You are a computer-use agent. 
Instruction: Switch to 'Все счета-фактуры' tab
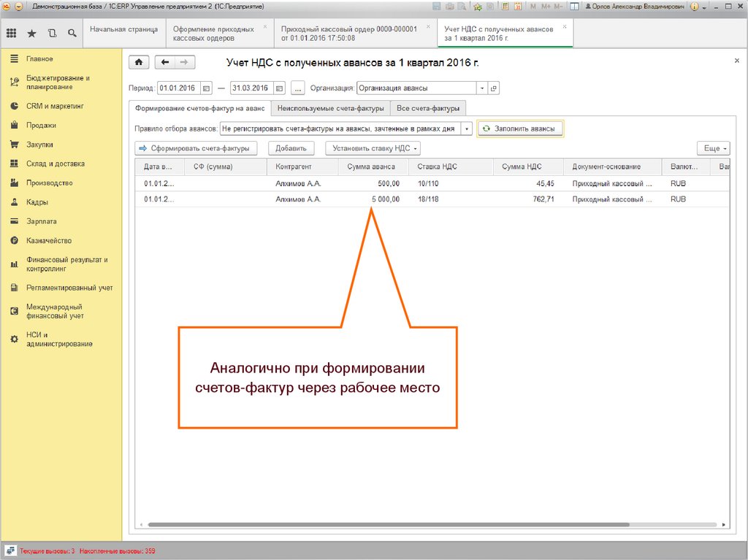pyautogui.click(x=428, y=109)
